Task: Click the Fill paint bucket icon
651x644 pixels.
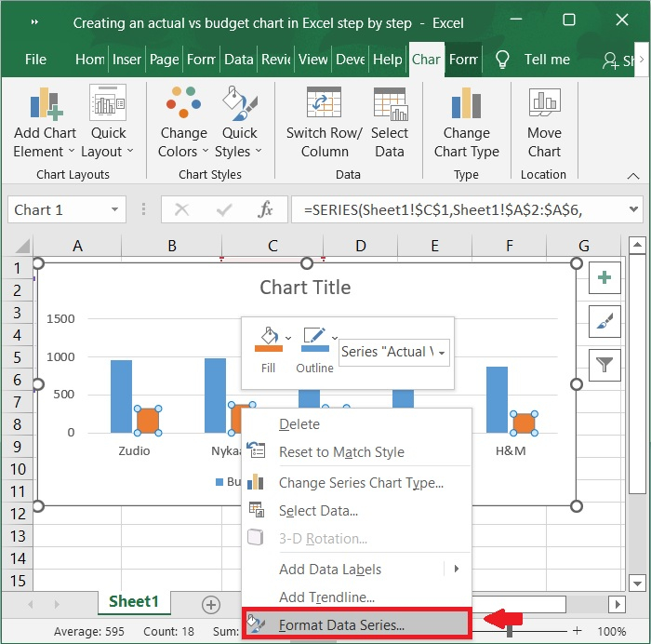Action: click(x=269, y=339)
